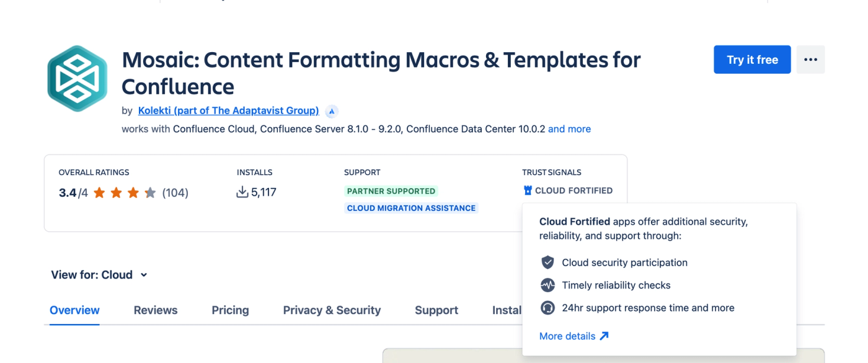Click the CLOUD FORTIFIED trust signal label
The image size is (868, 363).
tap(573, 190)
